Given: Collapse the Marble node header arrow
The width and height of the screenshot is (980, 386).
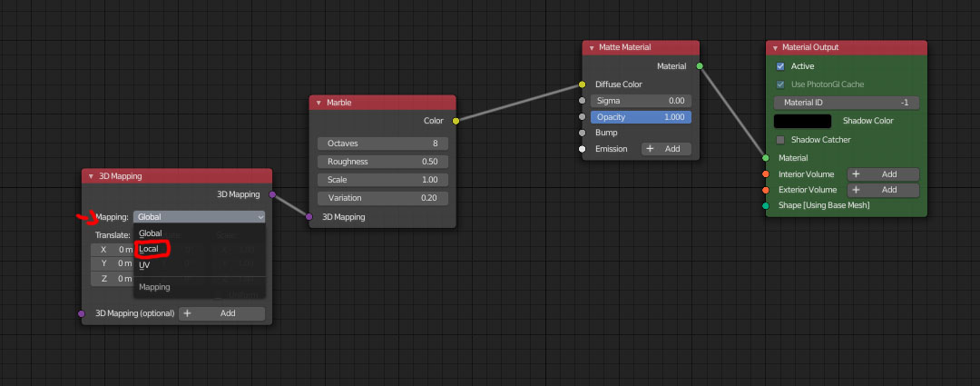Looking at the screenshot, I should pyautogui.click(x=318, y=103).
